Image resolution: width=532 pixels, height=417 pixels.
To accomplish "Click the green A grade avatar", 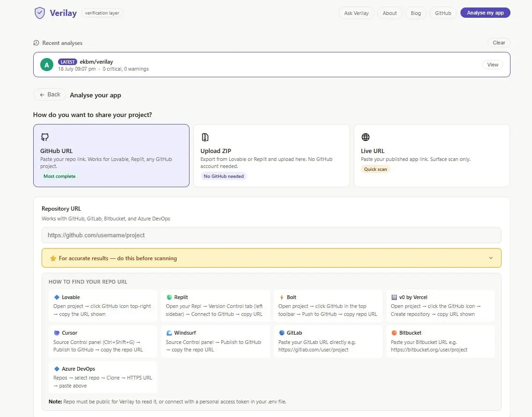I will (47, 65).
